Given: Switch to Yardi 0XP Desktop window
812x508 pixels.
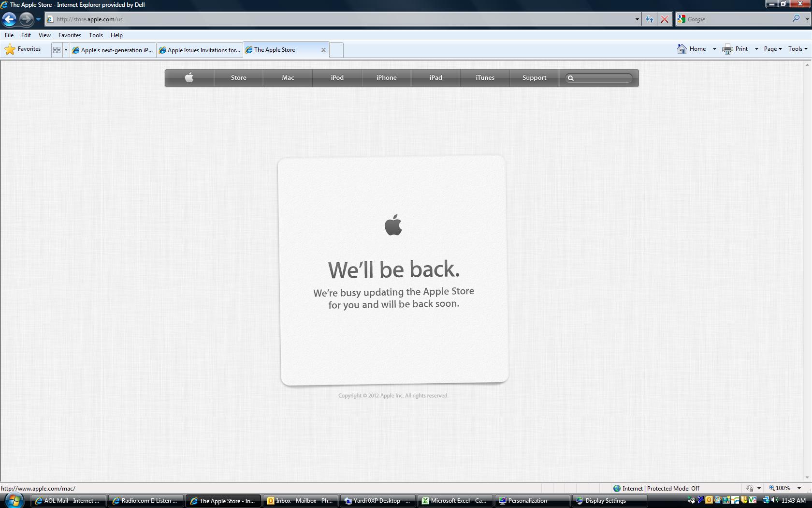Looking at the screenshot, I should 378,501.
